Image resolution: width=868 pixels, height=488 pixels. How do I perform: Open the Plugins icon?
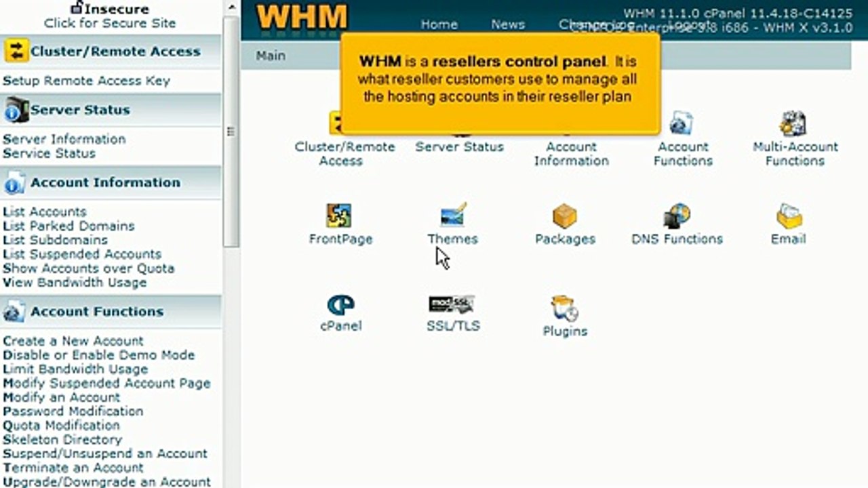point(564,308)
